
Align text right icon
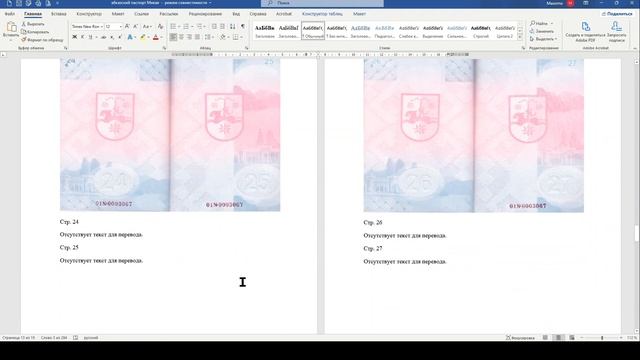click(x=189, y=37)
